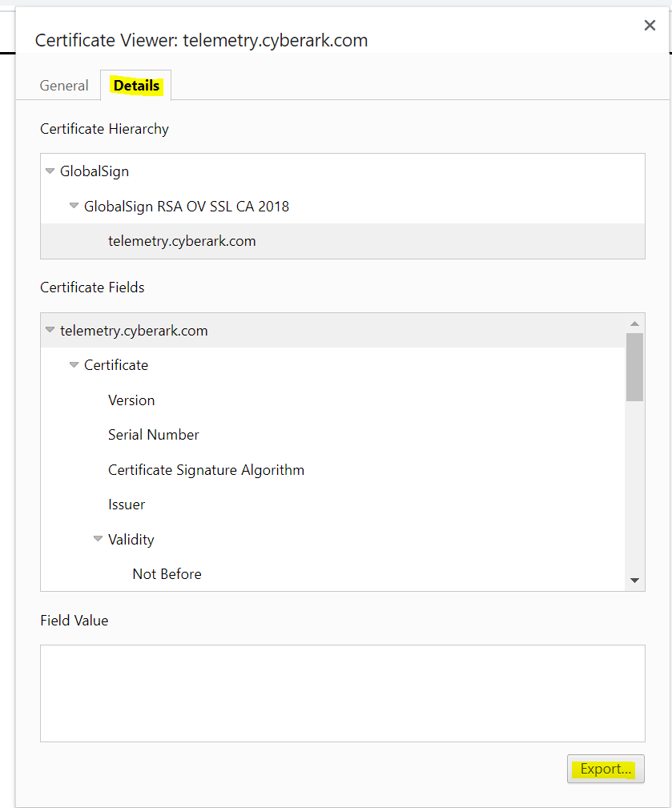Close the Certificate Viewer dialog
Screen dimensions: 672x808
pos(650,25)
